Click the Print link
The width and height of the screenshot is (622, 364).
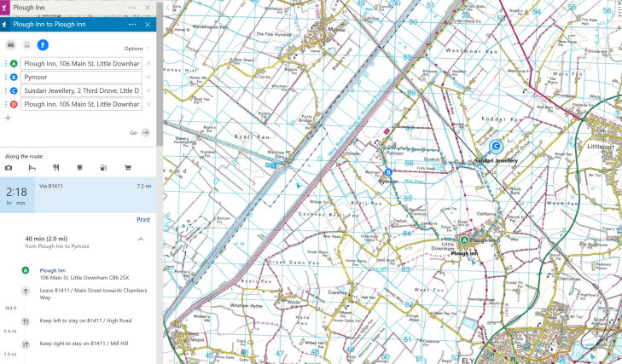pos(143,220)
